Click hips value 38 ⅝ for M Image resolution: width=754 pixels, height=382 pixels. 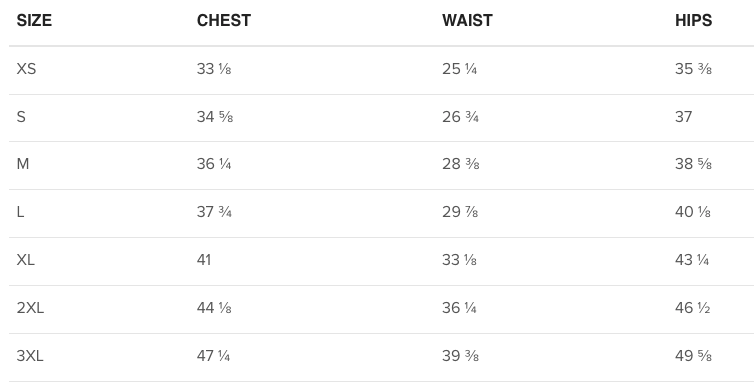693,164
